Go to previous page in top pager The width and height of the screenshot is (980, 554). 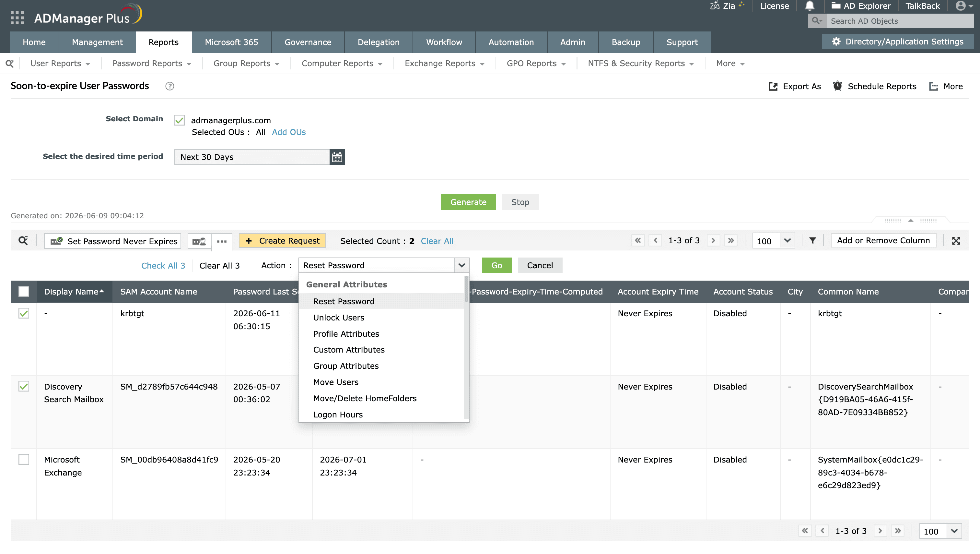[x=656, y=241]
